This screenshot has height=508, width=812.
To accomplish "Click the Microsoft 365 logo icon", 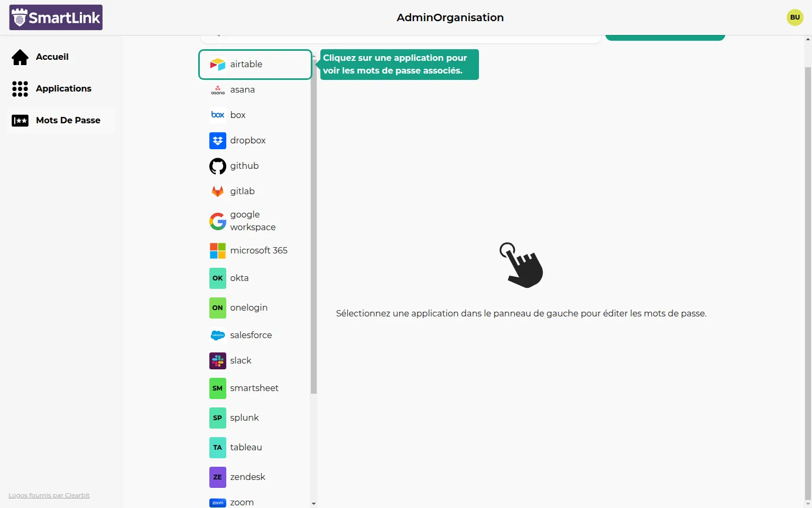I will point(218,251).
